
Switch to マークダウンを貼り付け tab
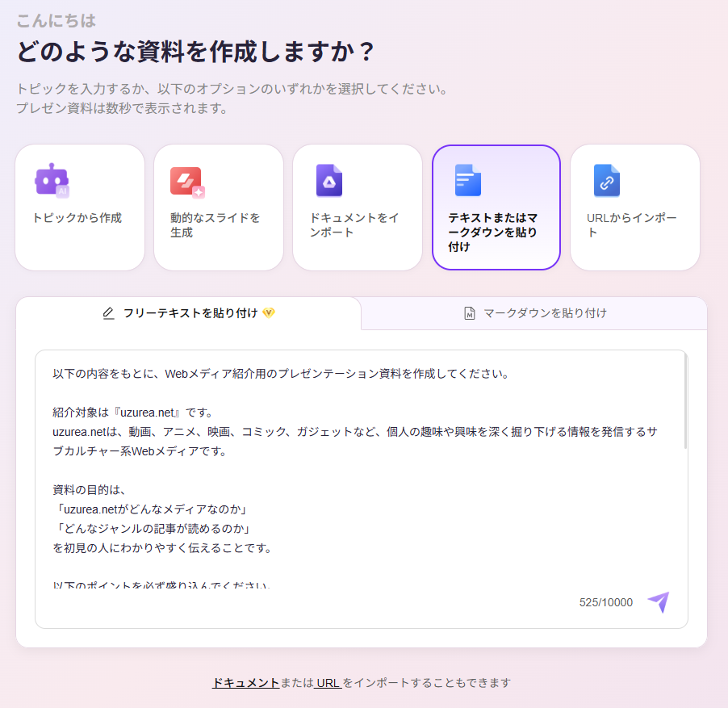click(x=544, y=313)
